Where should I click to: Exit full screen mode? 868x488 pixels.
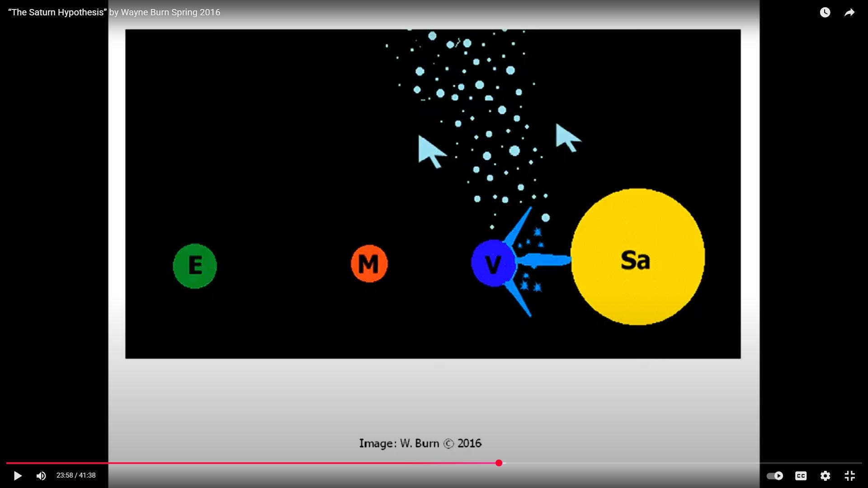(x=849, y=476)
